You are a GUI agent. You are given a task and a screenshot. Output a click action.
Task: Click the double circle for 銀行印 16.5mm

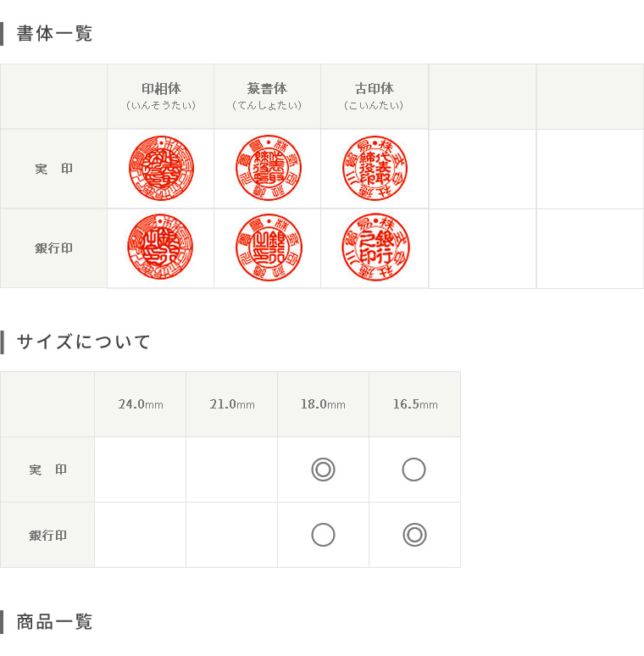coord(414,535)
